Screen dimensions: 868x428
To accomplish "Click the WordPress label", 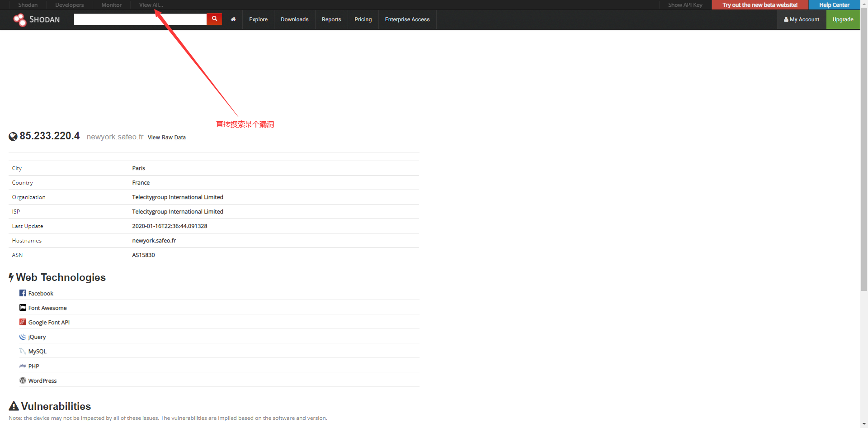I will (x=42, y=381).
